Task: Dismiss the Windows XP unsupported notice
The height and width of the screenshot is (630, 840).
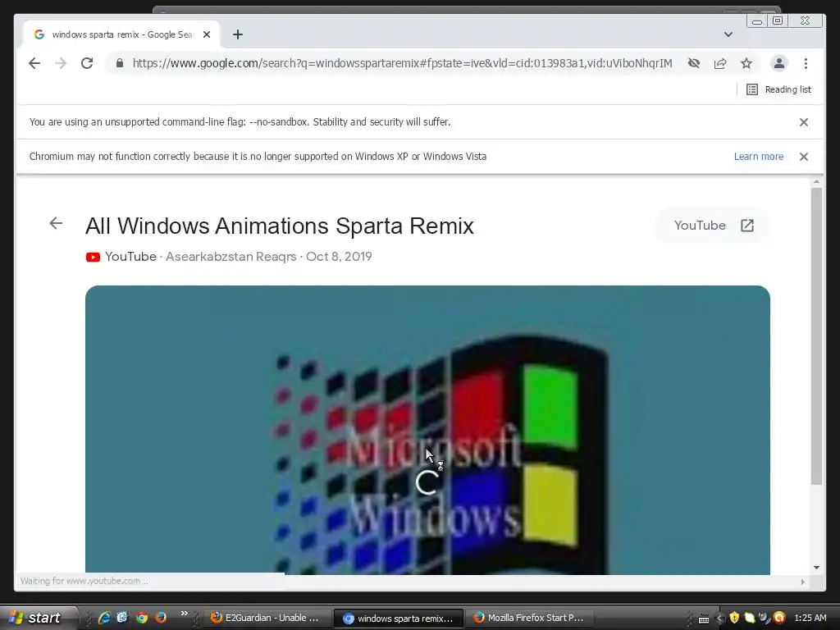Action: (x=804, y=157)
